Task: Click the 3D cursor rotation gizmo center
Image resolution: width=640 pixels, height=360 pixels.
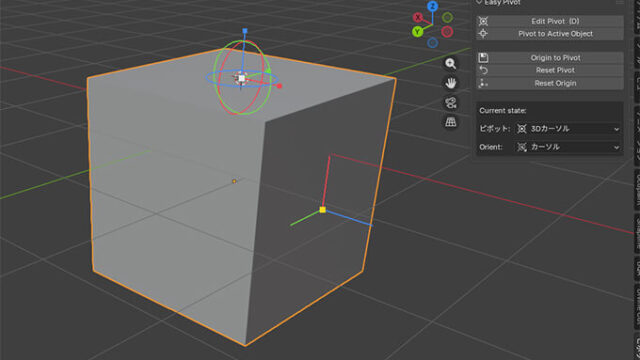Action: coord(242,78)
